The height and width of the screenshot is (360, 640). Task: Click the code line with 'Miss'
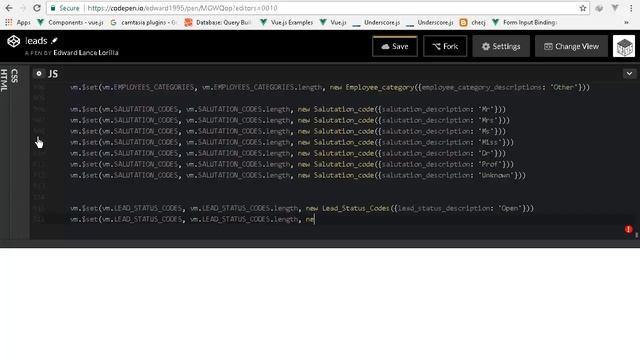coord(292,142)
